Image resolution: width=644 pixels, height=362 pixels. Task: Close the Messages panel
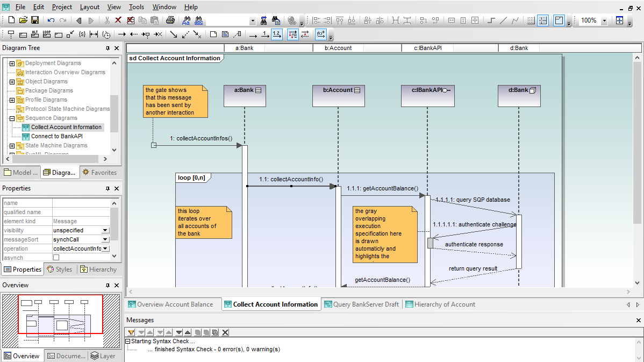[638, 320]
